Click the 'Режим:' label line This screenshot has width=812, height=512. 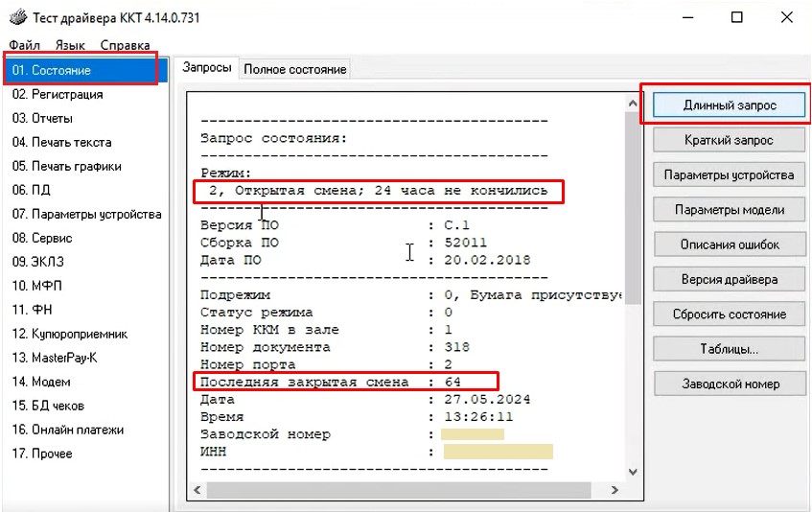pyautogui.click(x=226, y=173)
